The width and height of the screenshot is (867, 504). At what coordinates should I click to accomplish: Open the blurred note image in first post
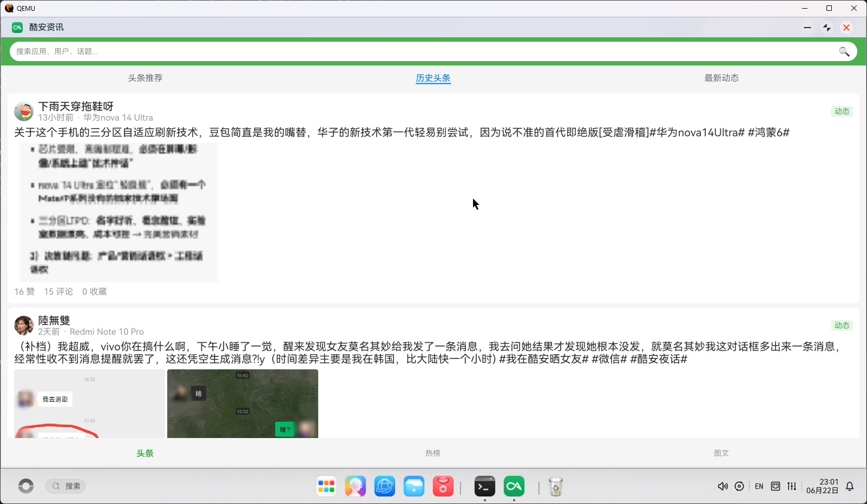[119, 212]
